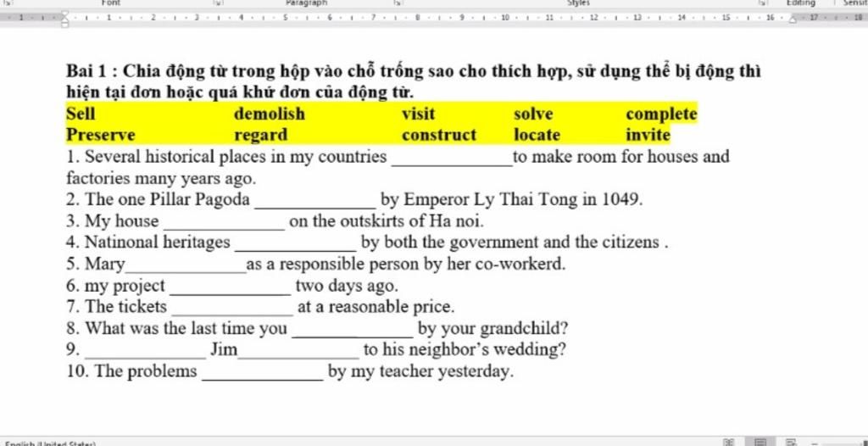Image resolution: width=868 pixels, height=446 pixels.
Task: Click "hiện tại đơn hoặc quá khứ đơn" line
Action: 240,91
